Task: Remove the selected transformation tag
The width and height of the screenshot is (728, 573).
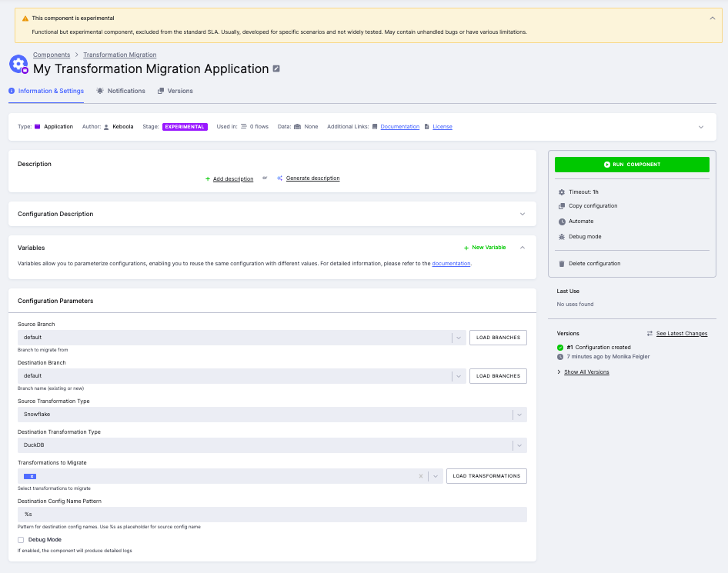Action: point(32,477)
